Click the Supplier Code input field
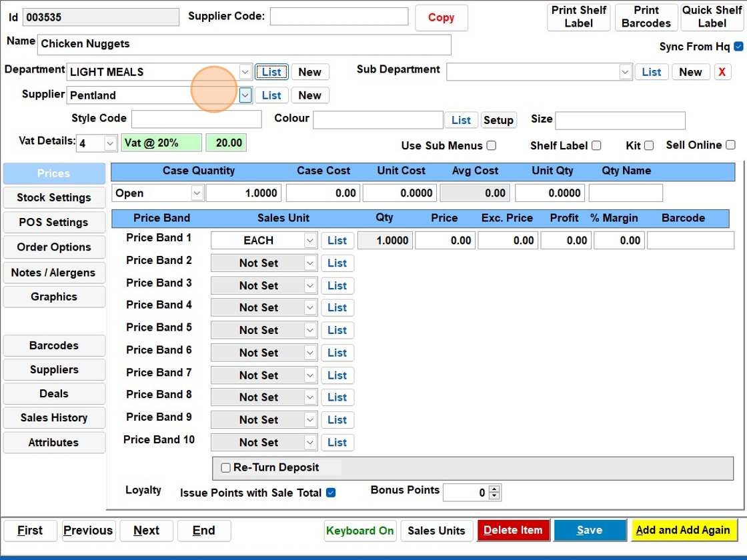The image size is (747, 560). [339, 16]
